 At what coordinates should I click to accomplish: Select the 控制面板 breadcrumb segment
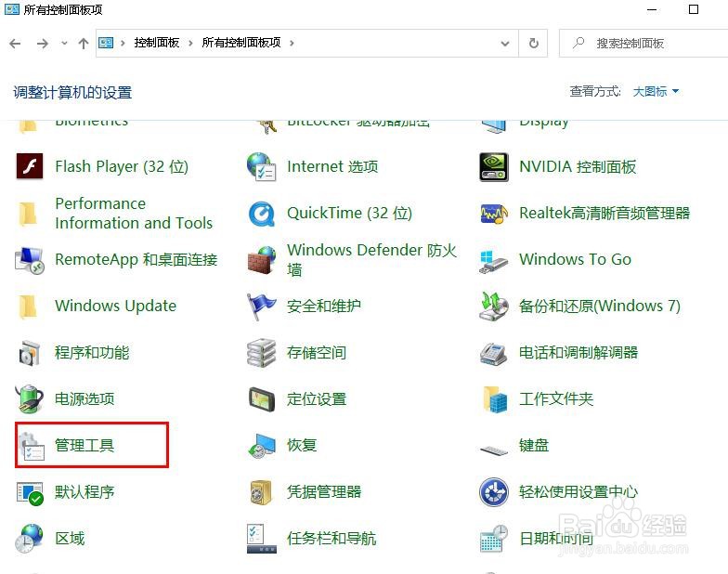point(156,43)
